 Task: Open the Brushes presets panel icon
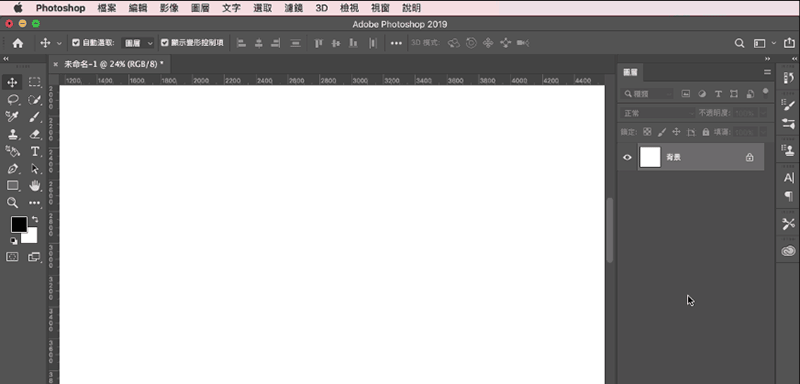click(788, 123)
